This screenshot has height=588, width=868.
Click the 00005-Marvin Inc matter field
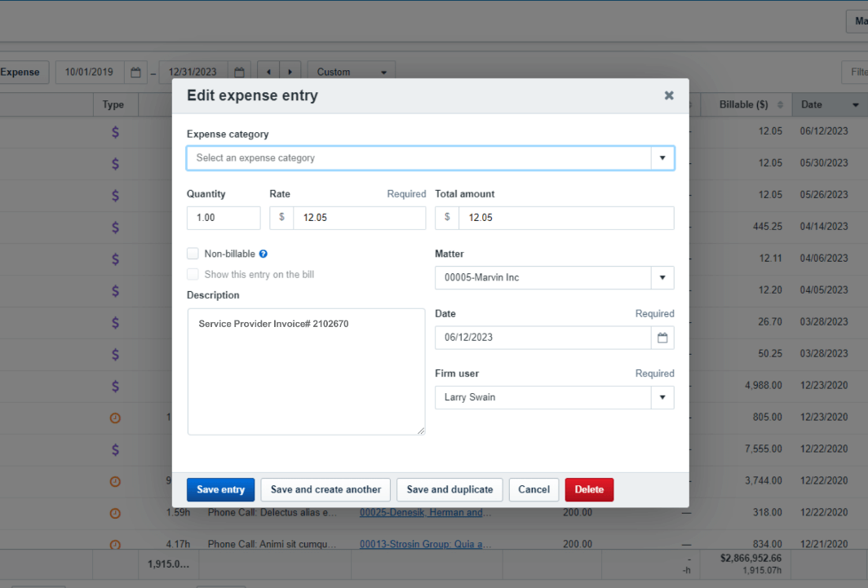pos(543,277)
